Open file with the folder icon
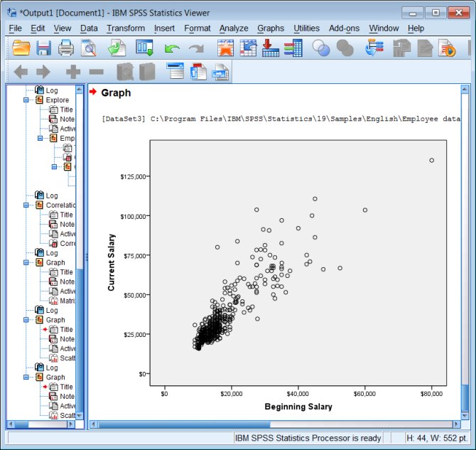 (x=21, y=48)
